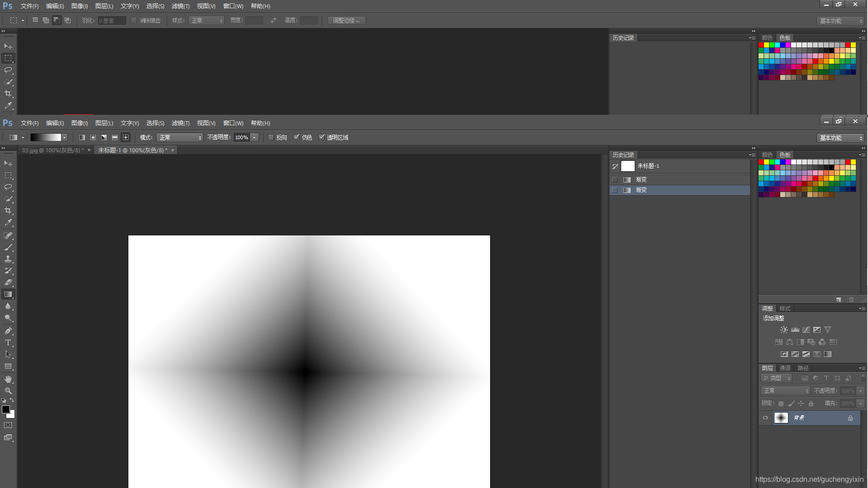Toggle Quick Mask mode icon
868x488 pixels.
click(8, 425)
